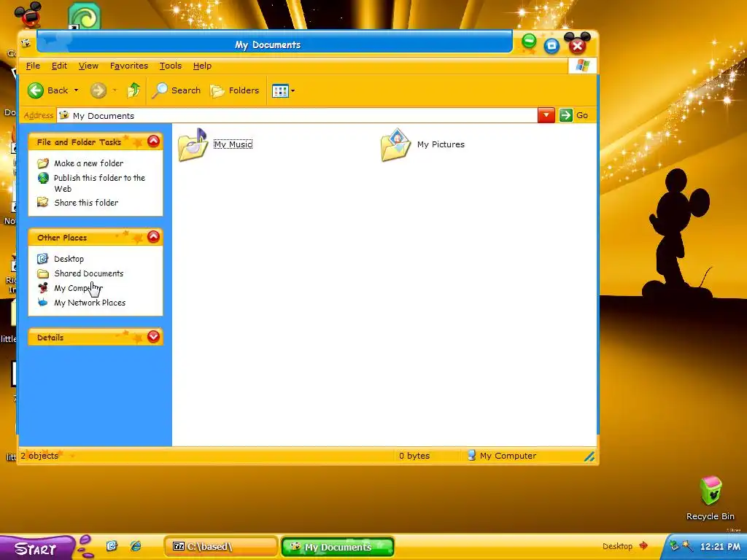Click the address bar field

pyautogui.click(x=298, y=116)
